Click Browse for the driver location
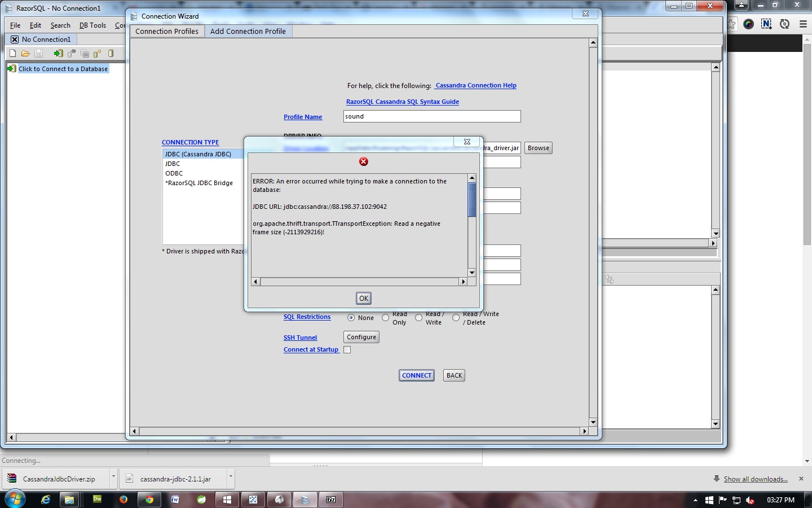 (539, 148)
